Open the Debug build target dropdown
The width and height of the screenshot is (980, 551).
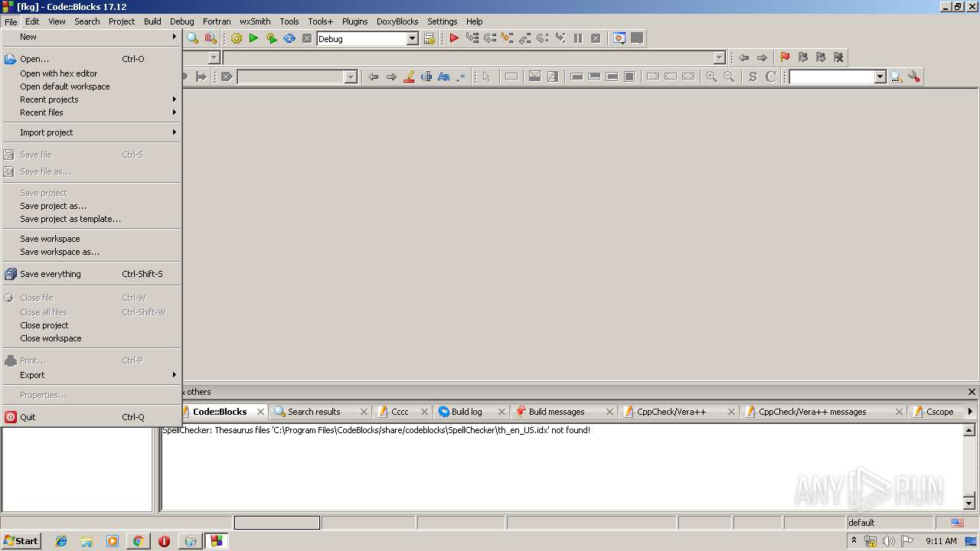point(412,39)
